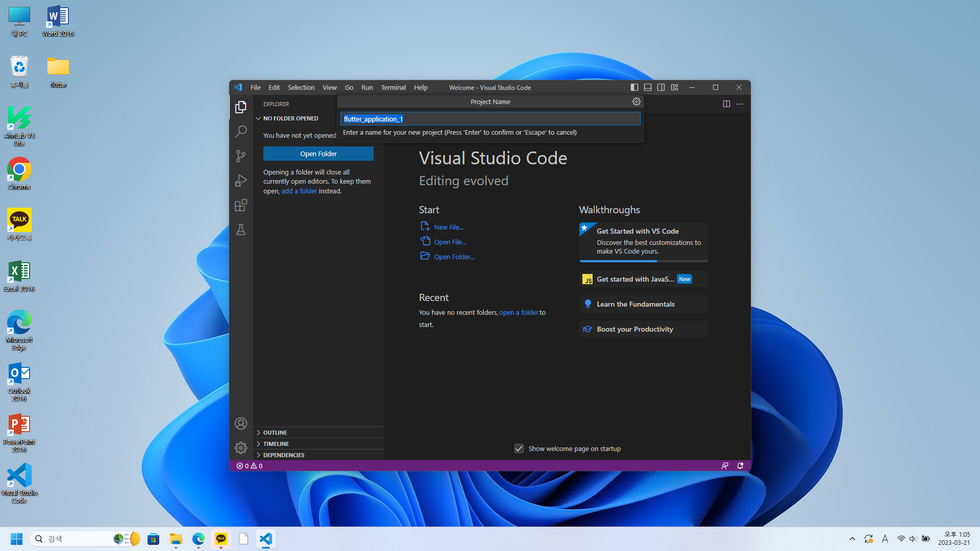Open the Microsoft Edge desktop shortcut
980x551 pixels.
(x=19, y=330)
